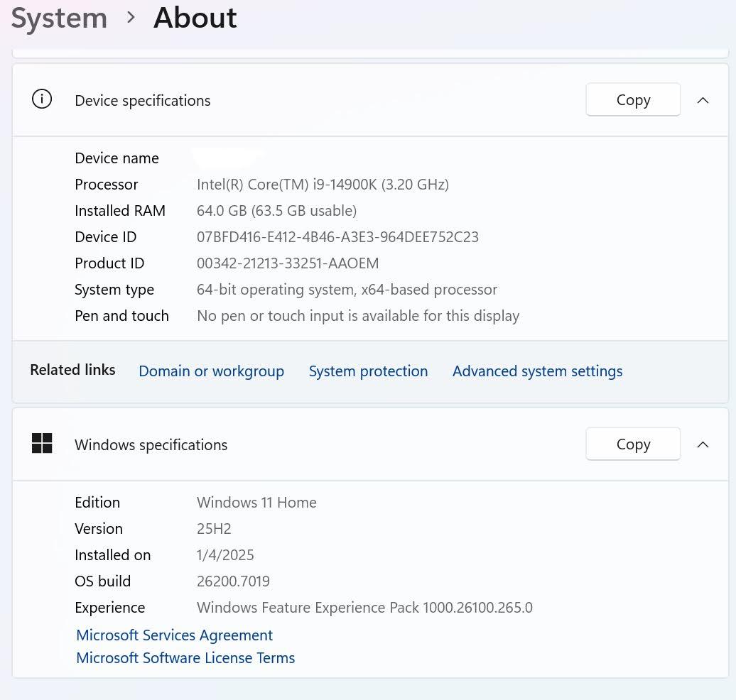Open Microsoft Services Agreement
This screenshot has width=736, height=700.
tap(174, 635)
